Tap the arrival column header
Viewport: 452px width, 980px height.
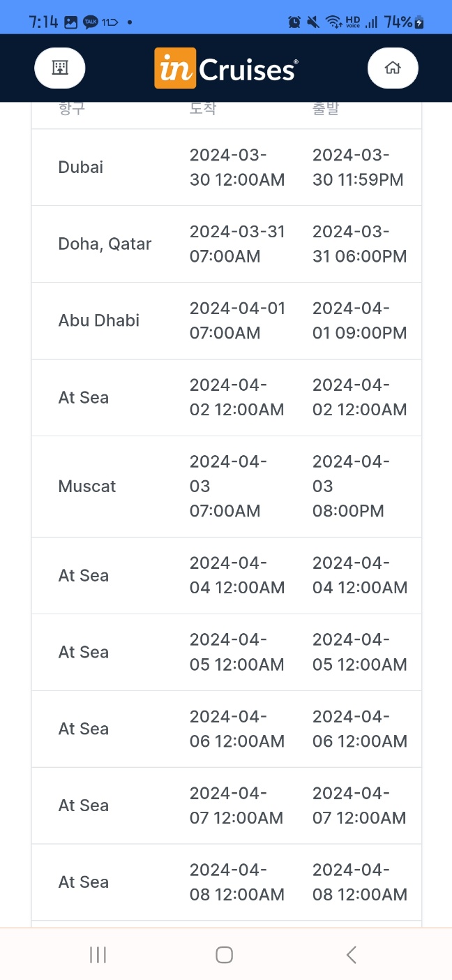pos(203,109)
